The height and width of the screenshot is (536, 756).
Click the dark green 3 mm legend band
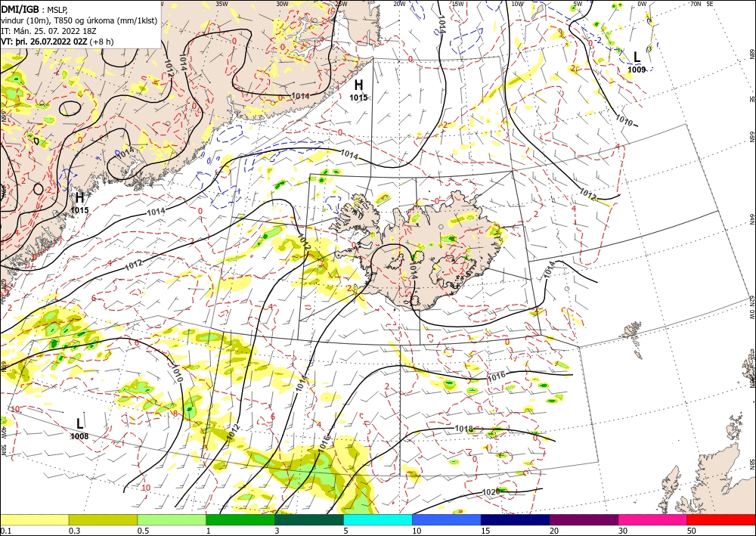pyautogui.click(x=309, y=519)
